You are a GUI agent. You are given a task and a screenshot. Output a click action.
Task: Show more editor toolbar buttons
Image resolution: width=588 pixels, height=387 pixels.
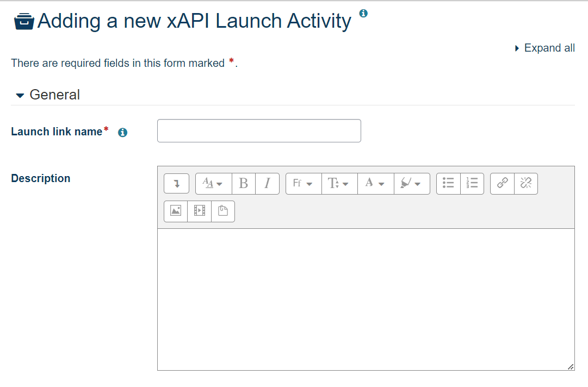tap(176, 183)
